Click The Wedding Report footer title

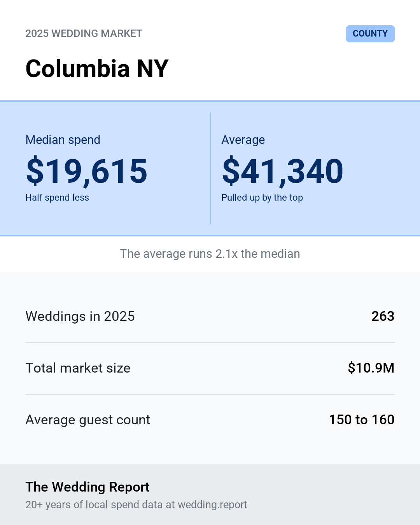click(x=87, y=487)
